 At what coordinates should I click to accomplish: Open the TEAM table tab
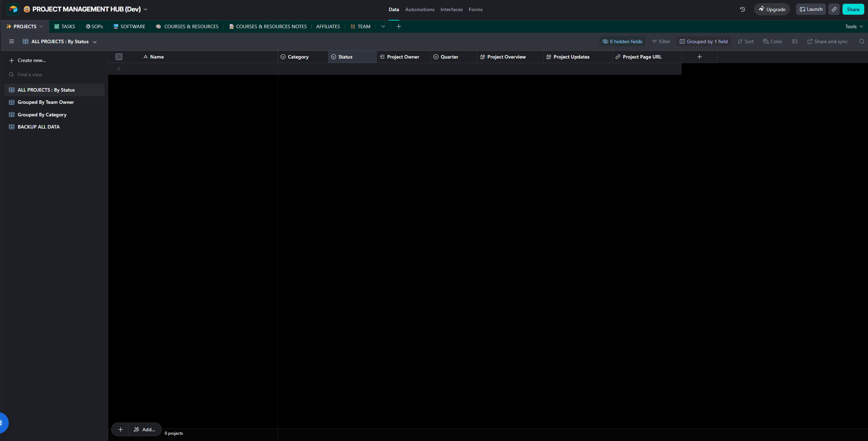click(360, 26)
